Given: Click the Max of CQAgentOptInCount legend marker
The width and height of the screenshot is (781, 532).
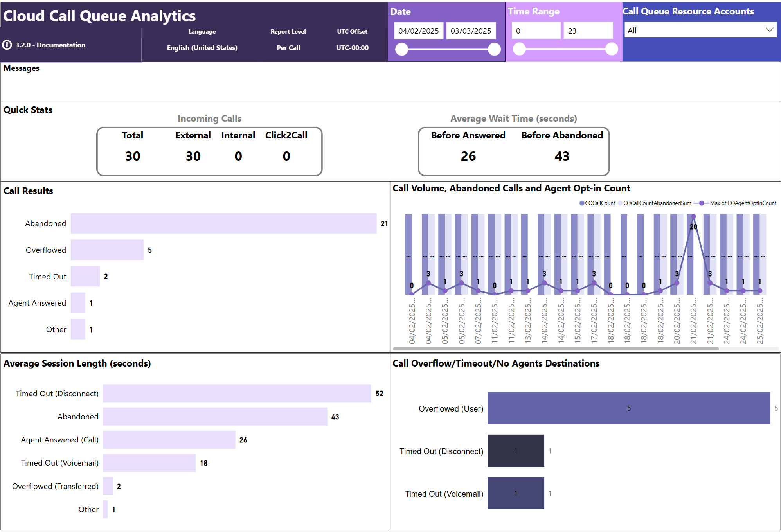Looking at the screenshot, I should click(702, 203).
